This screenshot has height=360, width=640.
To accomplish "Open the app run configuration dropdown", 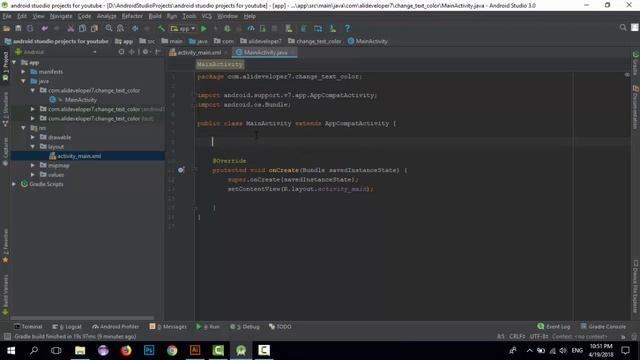I will point(183,29).
